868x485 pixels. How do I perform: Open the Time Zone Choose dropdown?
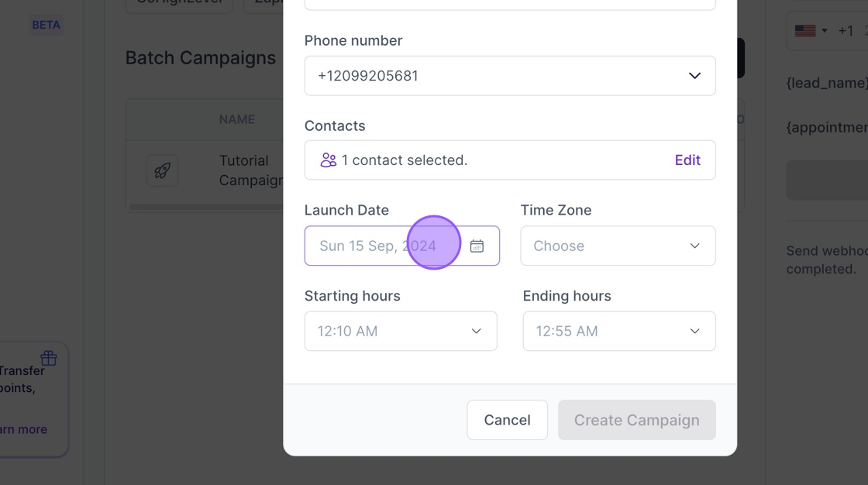point(618,246)
